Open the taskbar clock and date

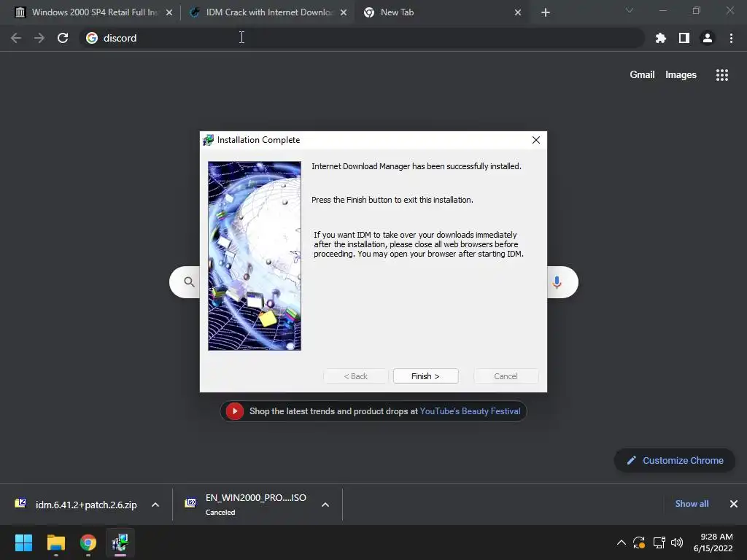[x=713, y=542]
